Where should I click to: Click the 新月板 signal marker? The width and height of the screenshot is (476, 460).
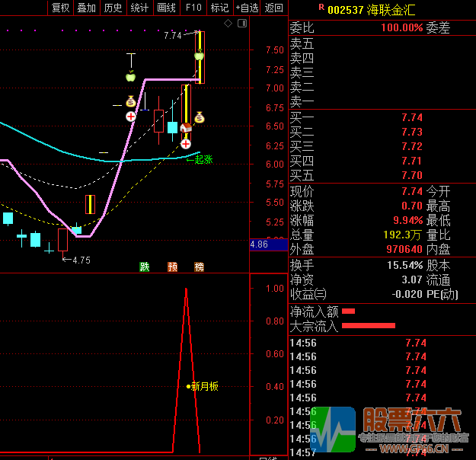[203, 386]
